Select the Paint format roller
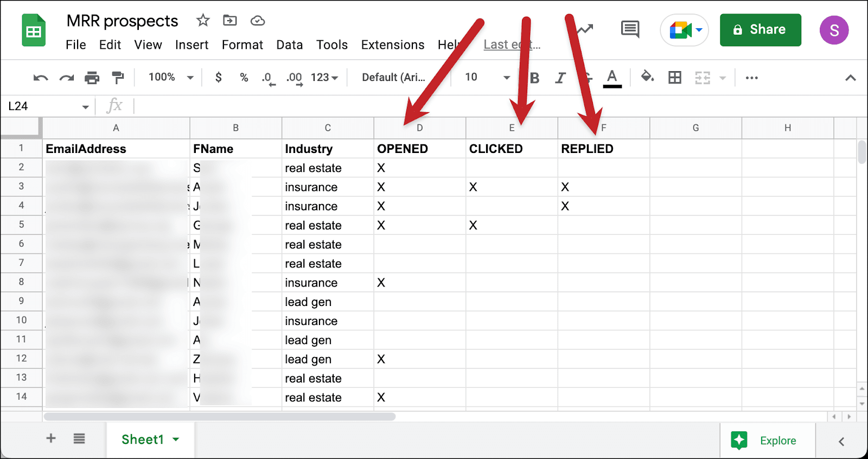Screen dimensions: 868x459 [x=118, y=78]
